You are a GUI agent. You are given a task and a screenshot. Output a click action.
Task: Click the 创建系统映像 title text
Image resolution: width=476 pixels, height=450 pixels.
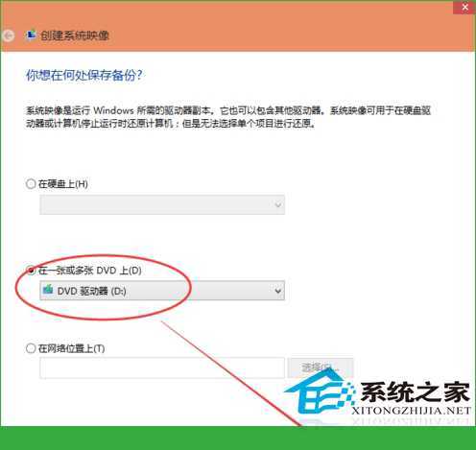pos(75,36)
